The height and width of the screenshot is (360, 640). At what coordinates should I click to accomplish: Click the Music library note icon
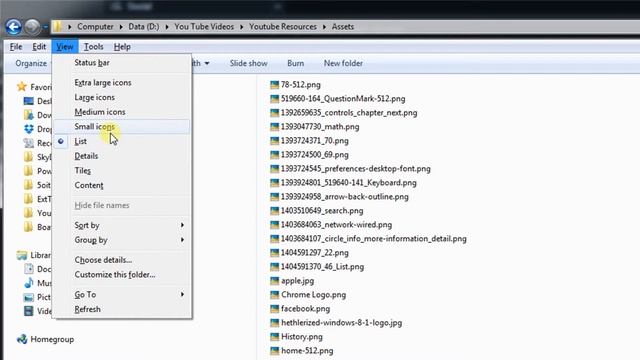tap(29, 283)
